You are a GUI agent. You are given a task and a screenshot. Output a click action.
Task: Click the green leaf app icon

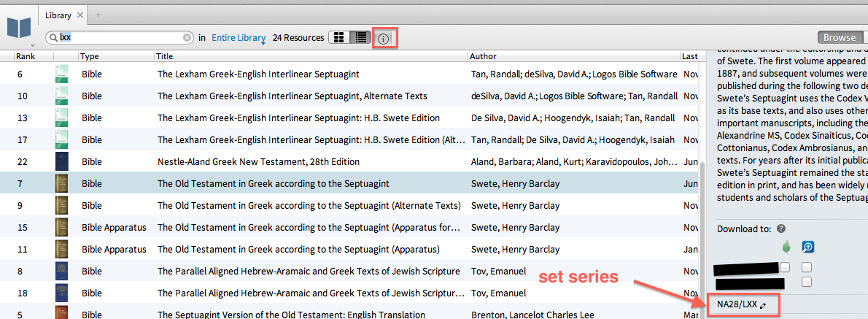pyautogui.click(x=785, y=247)
